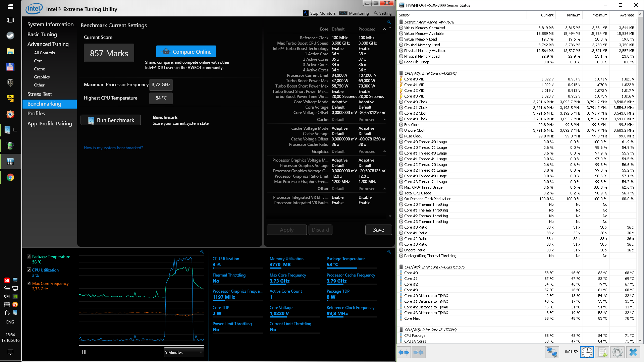Open Monitoring option in XTU header

[x=354, y=13]
